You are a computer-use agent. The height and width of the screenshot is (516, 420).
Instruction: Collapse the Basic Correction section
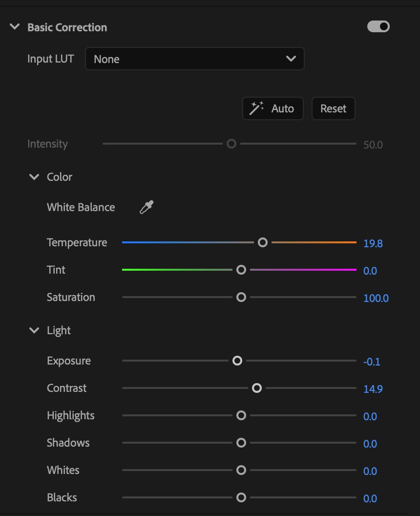point(15,27)
